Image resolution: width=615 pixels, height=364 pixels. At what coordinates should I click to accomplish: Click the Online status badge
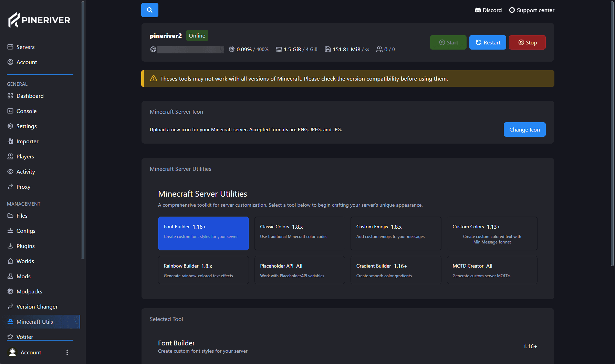coord(197,35)
